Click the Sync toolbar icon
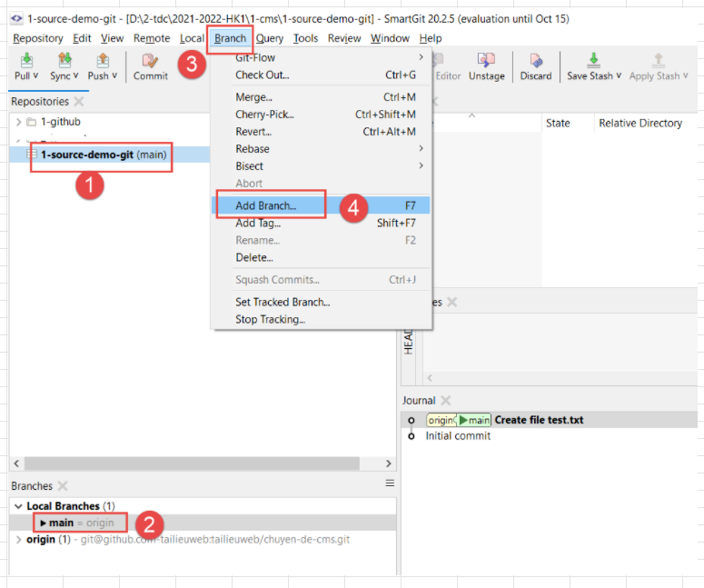The height and width of the screenshot is (588, 704). click(x=64, y=60)
